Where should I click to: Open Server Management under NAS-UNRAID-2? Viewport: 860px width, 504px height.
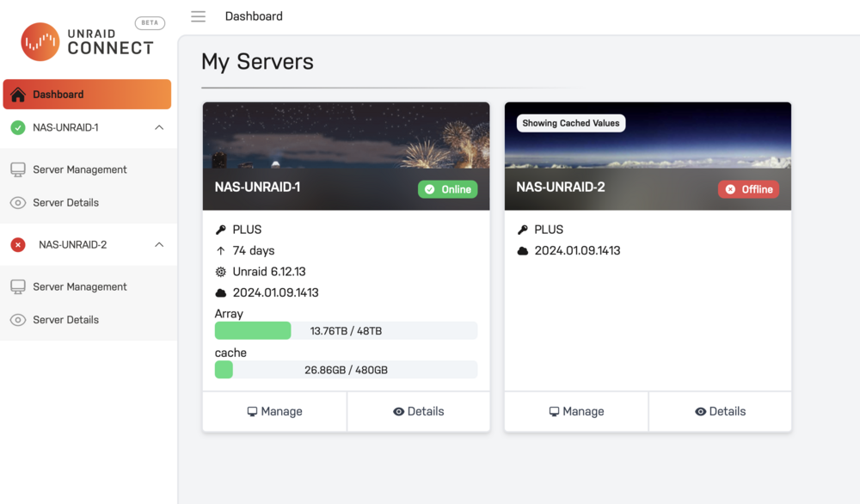(79, 286)
